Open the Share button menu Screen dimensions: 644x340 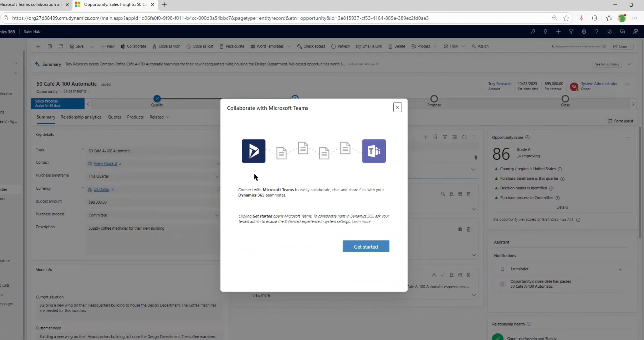[x=622, y=47]
